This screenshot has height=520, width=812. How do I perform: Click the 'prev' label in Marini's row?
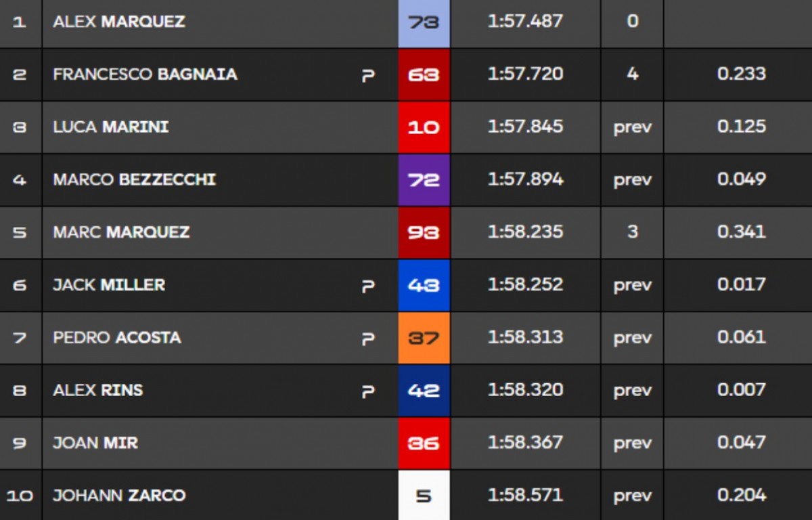click(x=632, y=127)
